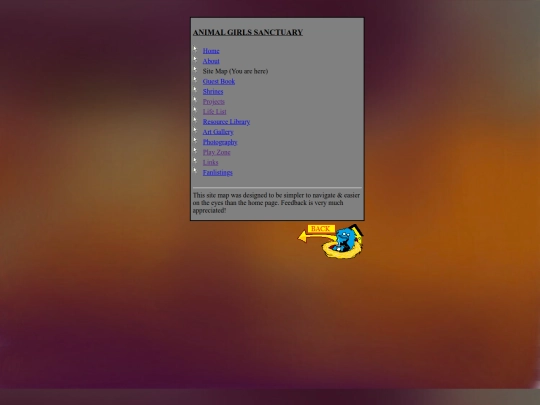Click the bullet icon beside Home

(195, 49)
